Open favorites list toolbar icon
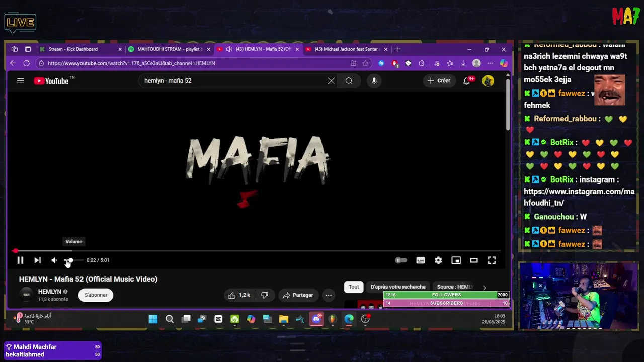644x362 pixels. [x=450, y=63]
